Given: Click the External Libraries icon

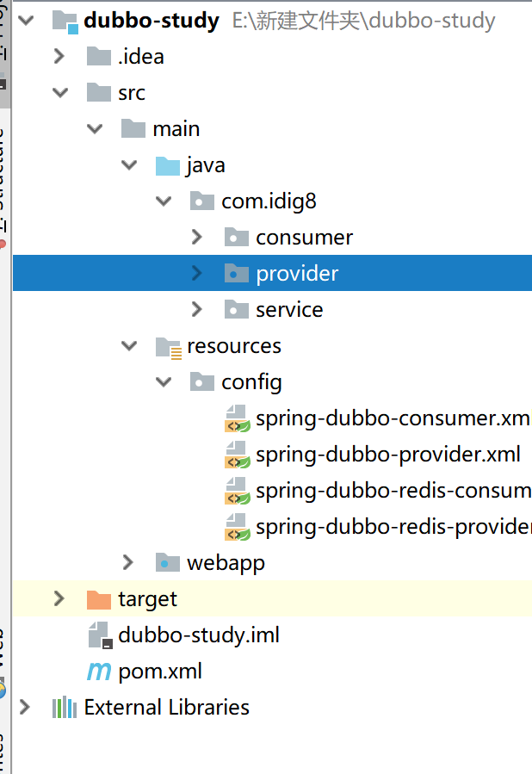Looking at the screenshot, I should [65, 708].
